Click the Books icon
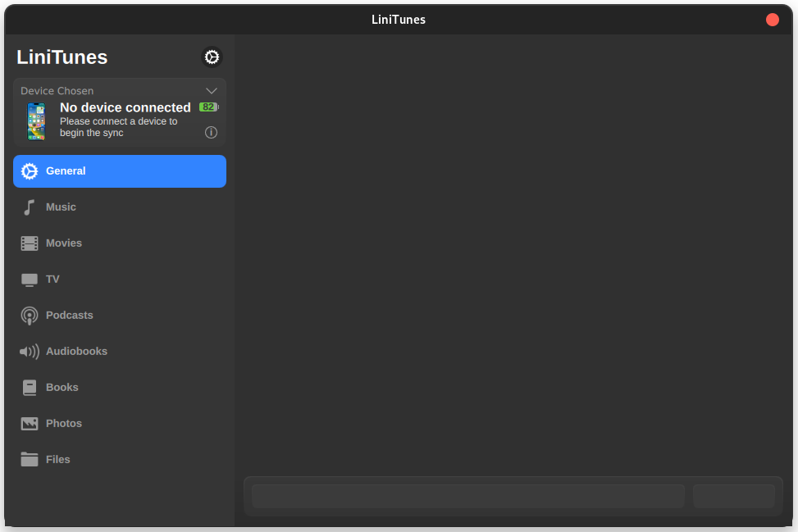Viewport: 798px width, 532px height. click(30, 388)
